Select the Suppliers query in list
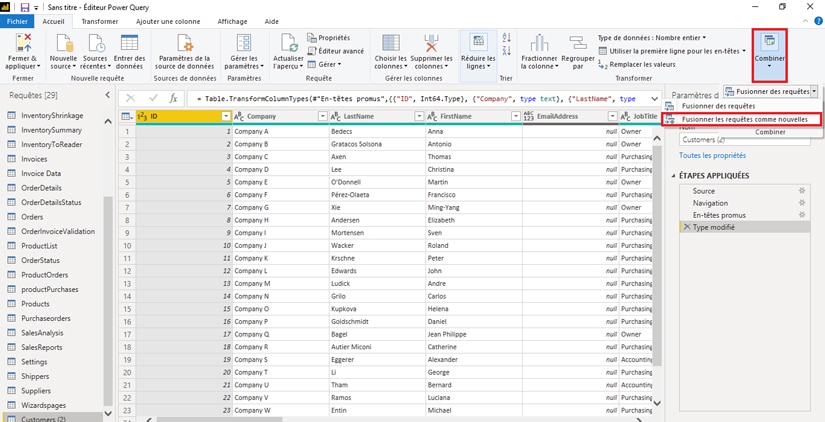 click(36, 391)
